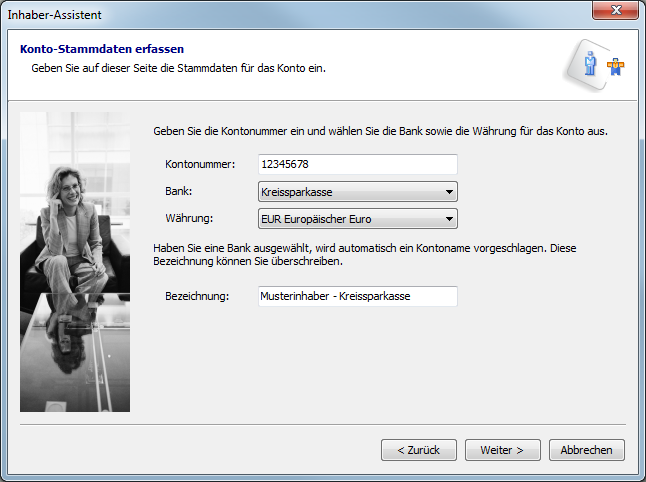Click the Bank label

(x=179, y=191)
